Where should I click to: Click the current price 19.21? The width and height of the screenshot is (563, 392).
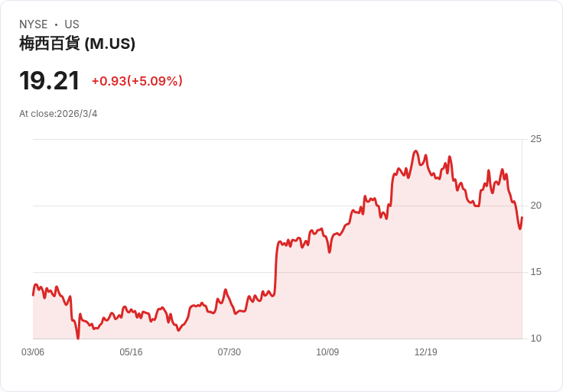pyautogui.click(x=49, y=80)
